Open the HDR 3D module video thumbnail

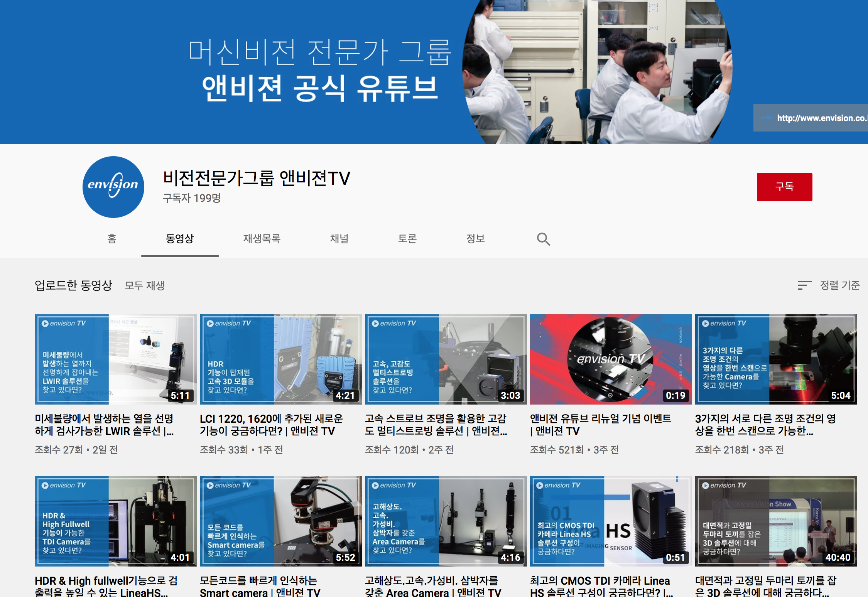[x=280, y=359]
